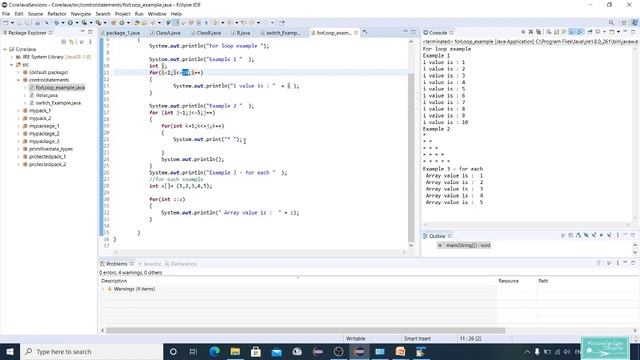Expand the JRE System Library node
The width and height of the screenshot is (640, 360).
(12, 57)
